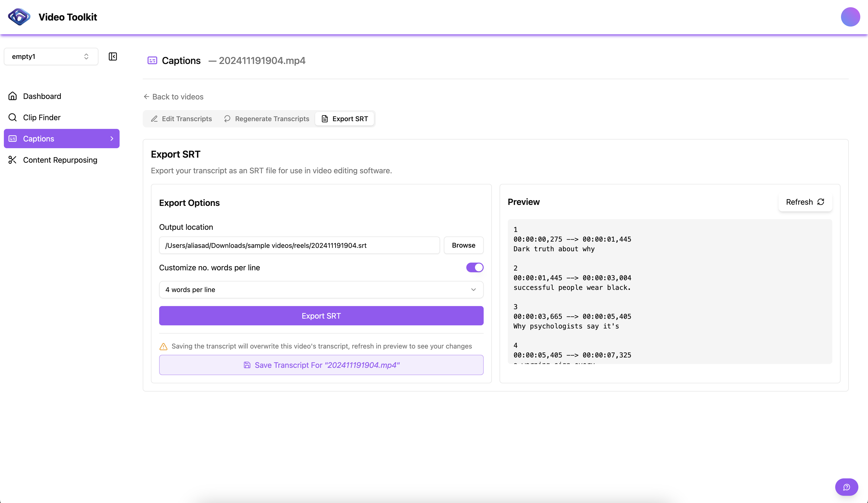
Task: Click the Video Toolkit logo icon
Action: click(19, 17)
